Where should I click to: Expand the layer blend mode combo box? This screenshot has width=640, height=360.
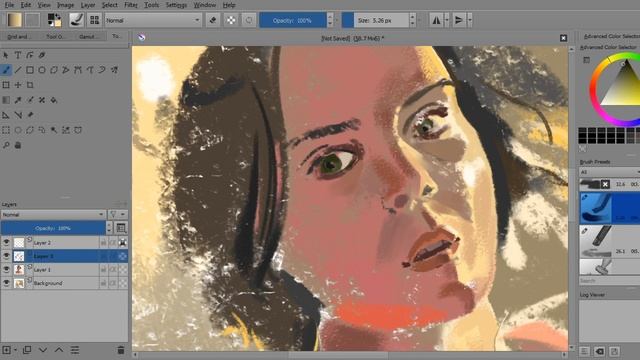point(53,214)
